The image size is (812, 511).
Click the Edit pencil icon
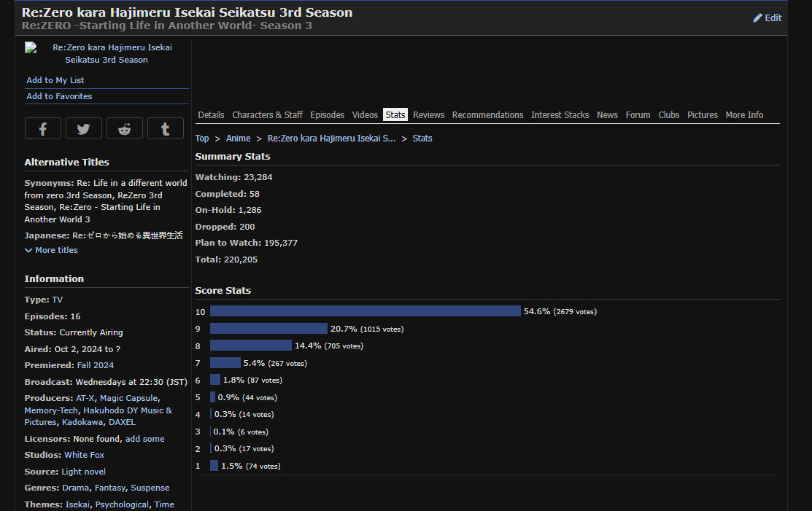coord(757,18)
